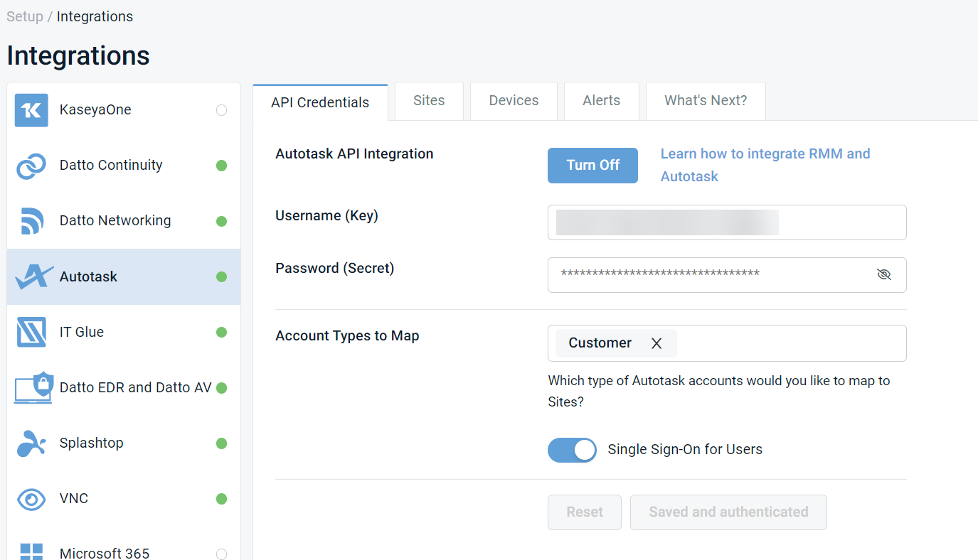Screen dimensions: 978x560
Task: Click the Single Sign-On for Users label
Action: click(685, 450)
